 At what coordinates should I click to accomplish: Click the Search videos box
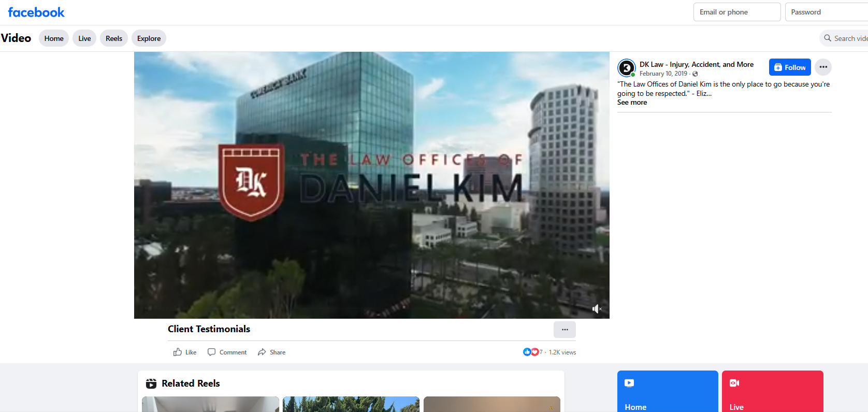844,38
